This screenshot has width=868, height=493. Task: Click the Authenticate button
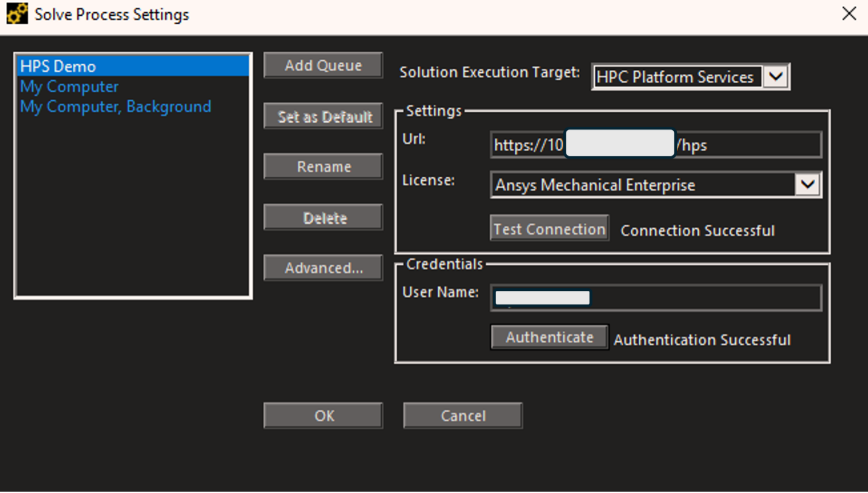549,337
